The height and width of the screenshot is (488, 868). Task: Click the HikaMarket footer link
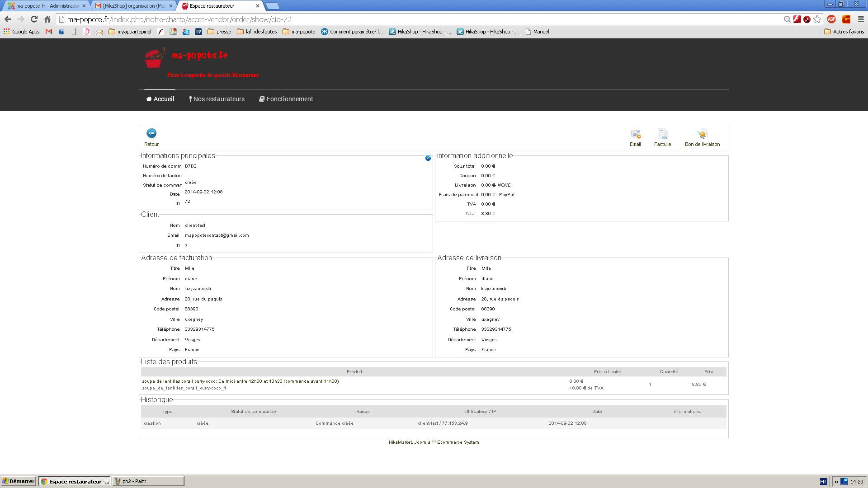[x=400, y=442]
